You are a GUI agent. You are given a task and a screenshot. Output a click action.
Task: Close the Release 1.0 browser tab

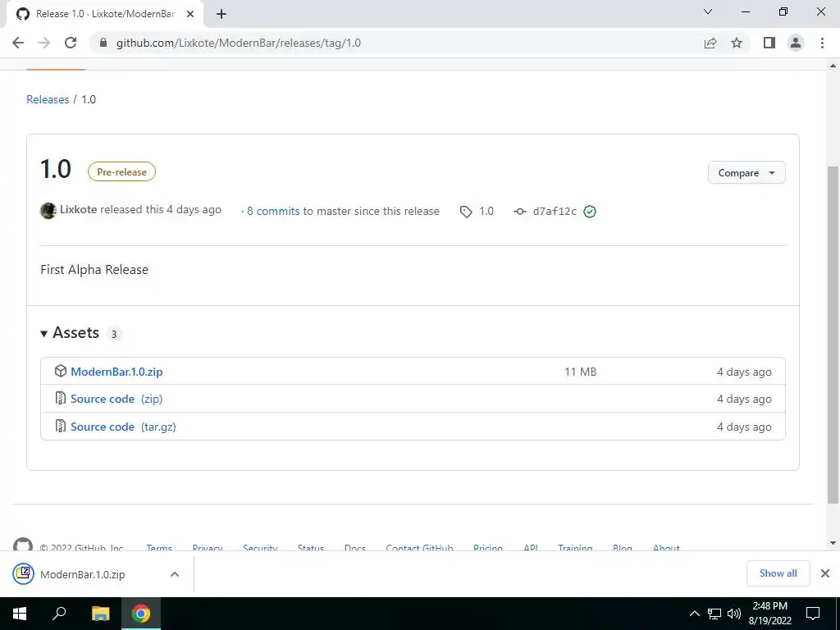coord(190,14)
